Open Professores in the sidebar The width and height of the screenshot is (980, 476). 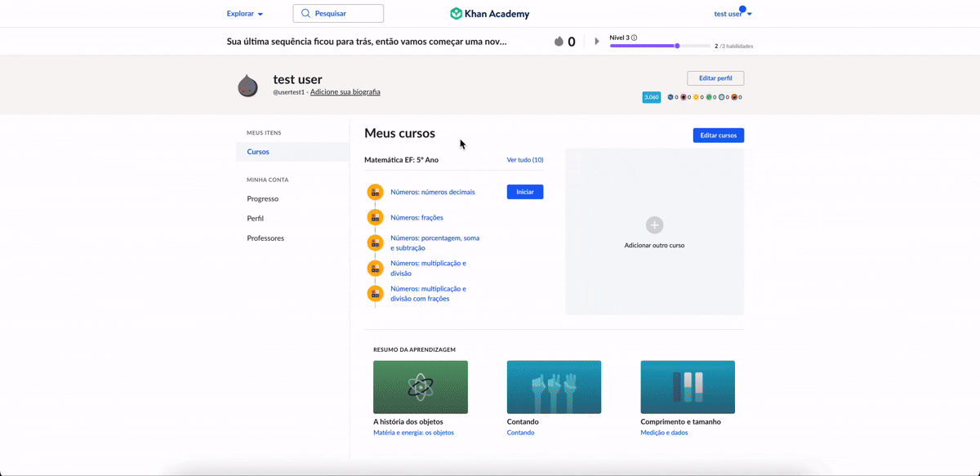[265, 238]
